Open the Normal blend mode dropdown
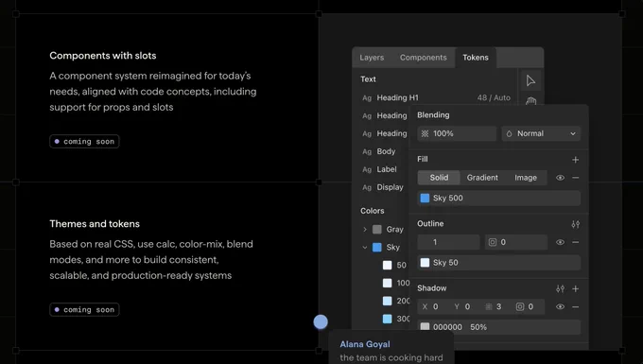The image size is (643, 364). [541, 133]
